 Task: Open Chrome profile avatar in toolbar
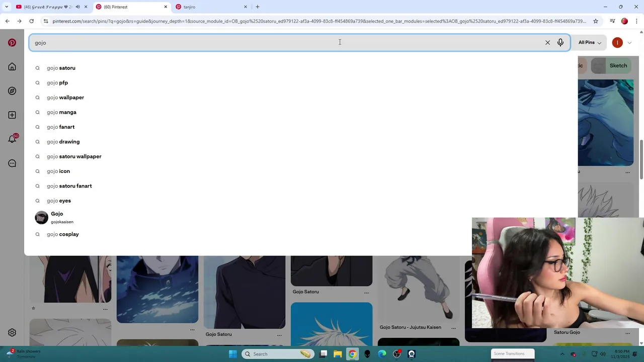[x=624, y=21]
